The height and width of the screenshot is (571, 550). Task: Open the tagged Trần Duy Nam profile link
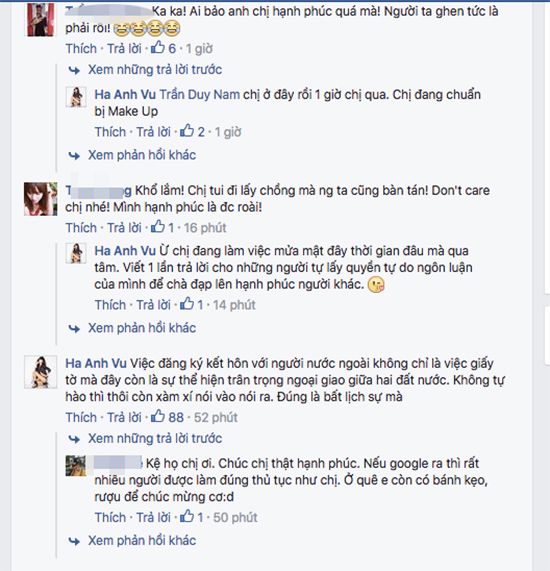200,95
